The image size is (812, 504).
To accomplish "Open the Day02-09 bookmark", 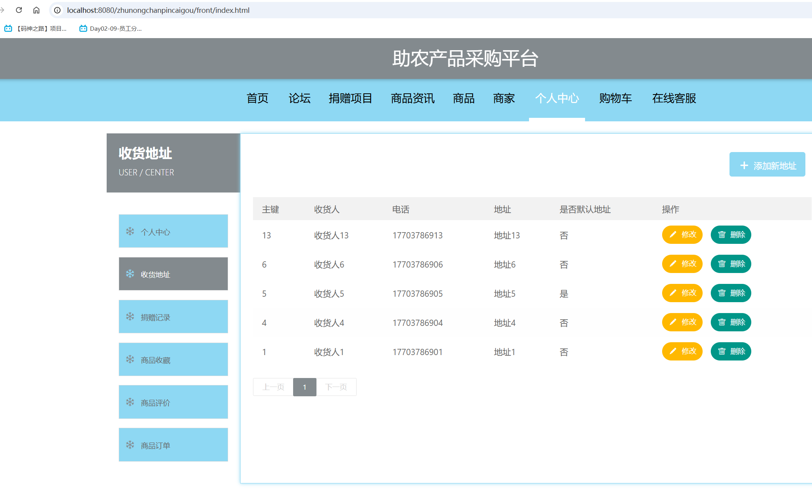I will pos(111,28).
